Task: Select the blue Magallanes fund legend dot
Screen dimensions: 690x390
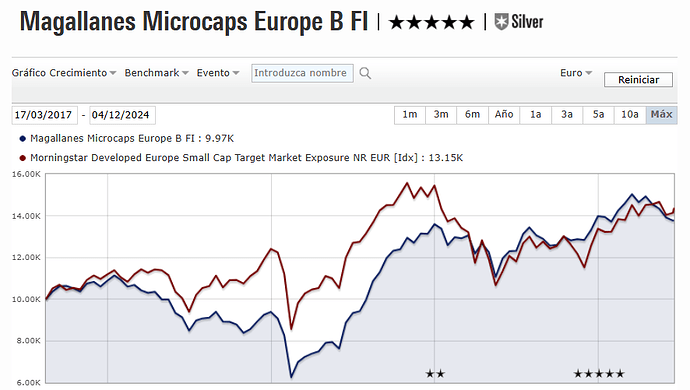Action: click(x=23, y=139)
